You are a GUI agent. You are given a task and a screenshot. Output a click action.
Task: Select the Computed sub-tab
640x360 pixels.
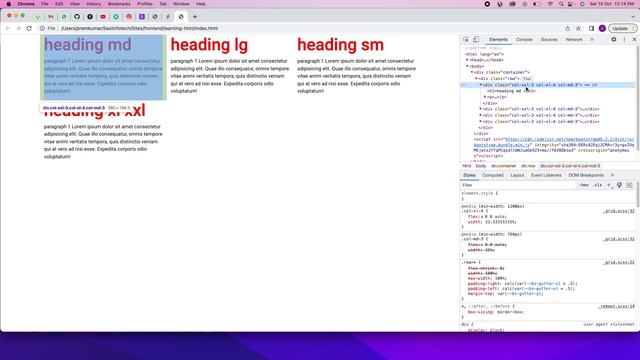pos(493,175)
